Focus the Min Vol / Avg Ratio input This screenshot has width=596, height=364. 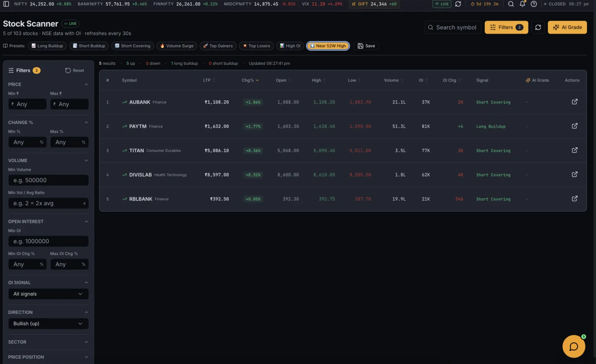point(48,204)
